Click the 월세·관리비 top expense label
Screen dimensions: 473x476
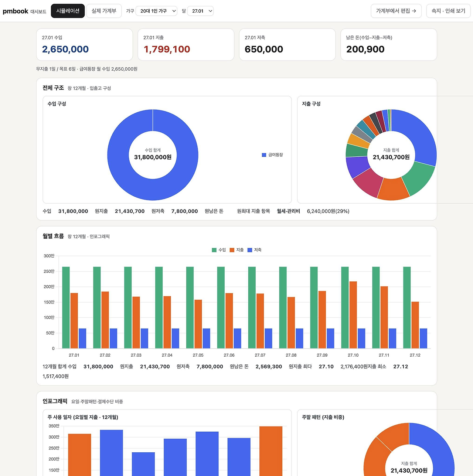[x=288, y=211]
